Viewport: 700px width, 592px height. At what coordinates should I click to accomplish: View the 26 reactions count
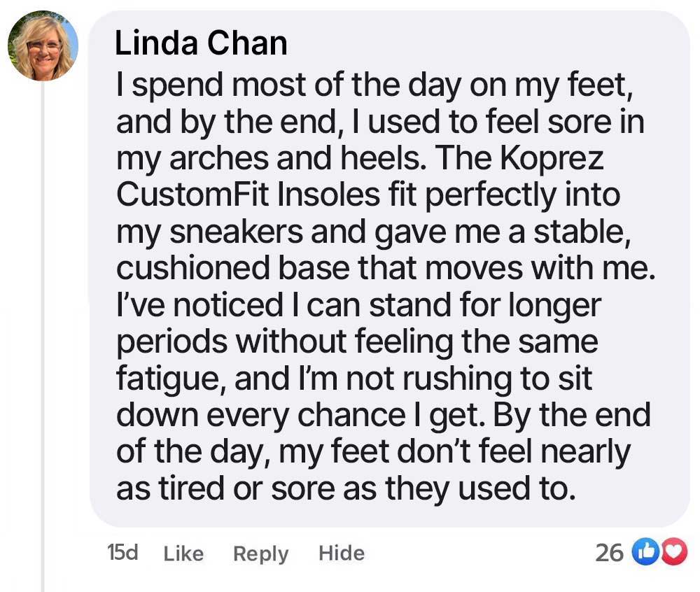point(610,553)
